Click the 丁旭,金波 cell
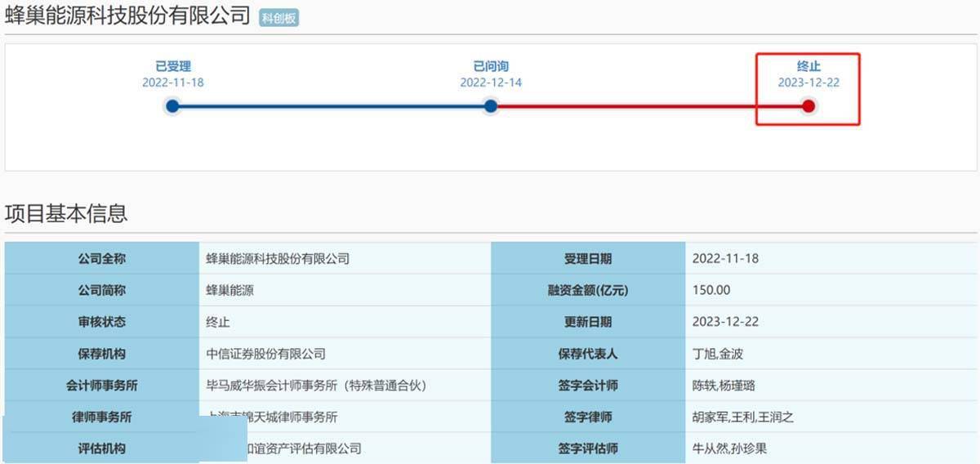The image size is (980, 464). [832, 354]
